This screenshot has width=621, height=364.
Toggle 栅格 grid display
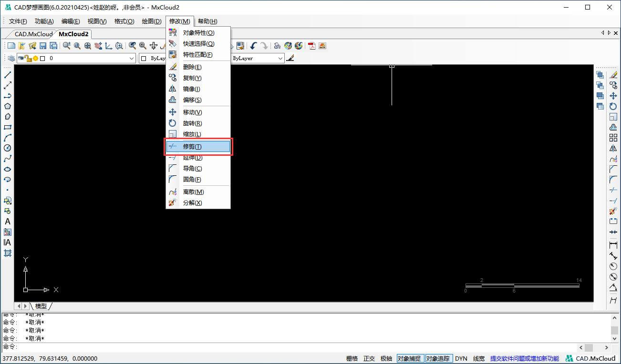click(352, 358)
